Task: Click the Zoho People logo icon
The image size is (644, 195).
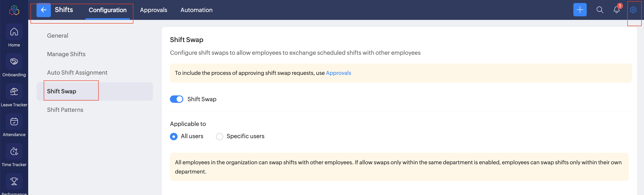Action: tap(14, 10)
